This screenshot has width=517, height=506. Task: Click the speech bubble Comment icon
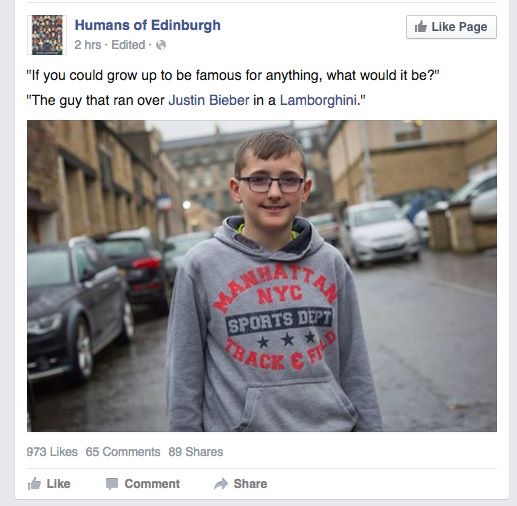click(112, 484)
